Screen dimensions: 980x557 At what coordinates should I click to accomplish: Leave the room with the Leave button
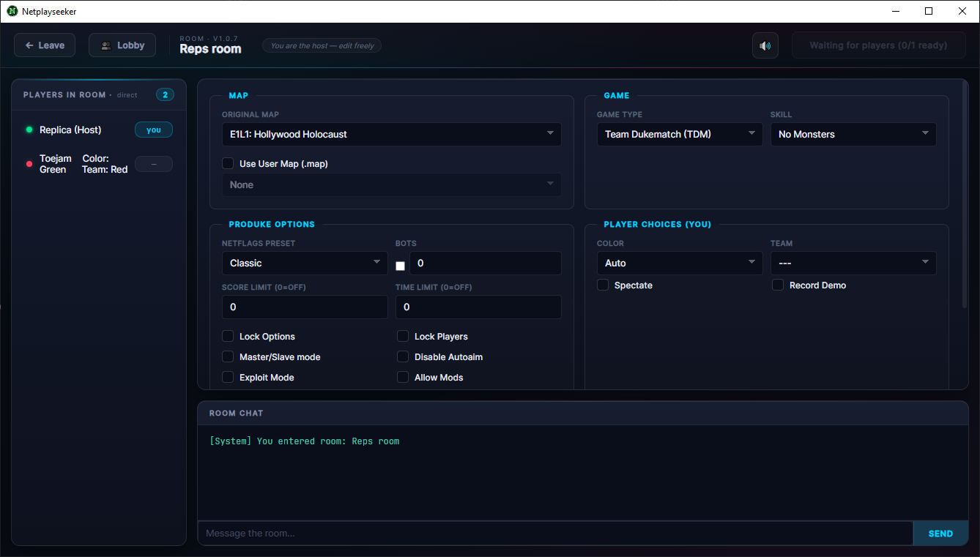pyautogui.click(x=45, y=45)
